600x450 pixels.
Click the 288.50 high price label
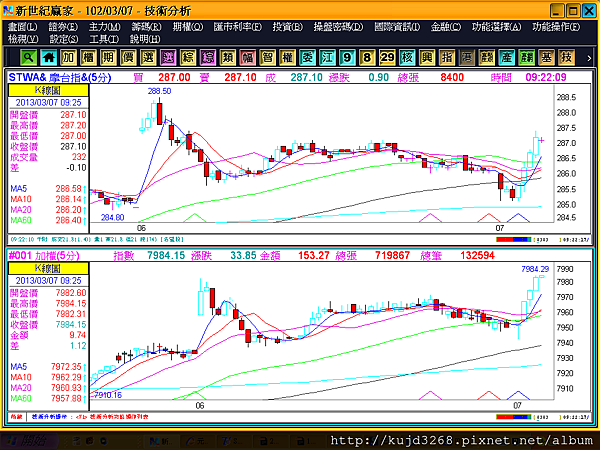tap(160, 91)
